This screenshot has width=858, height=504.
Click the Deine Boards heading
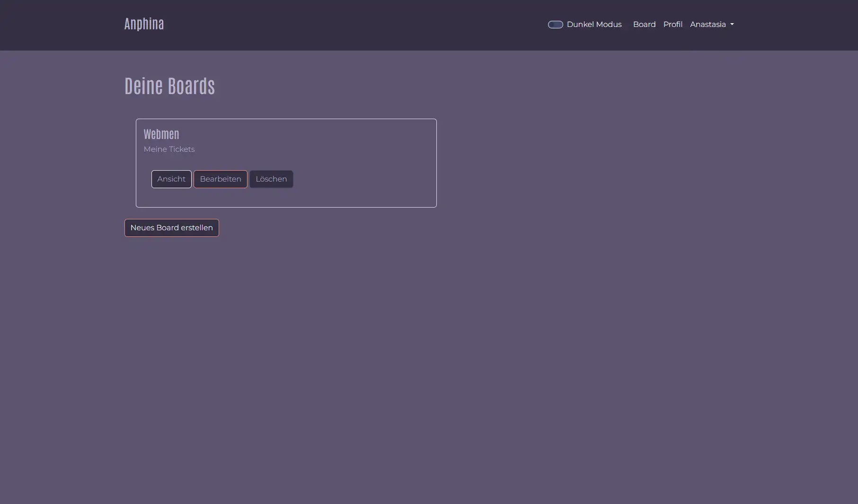(x=169, y=87)
